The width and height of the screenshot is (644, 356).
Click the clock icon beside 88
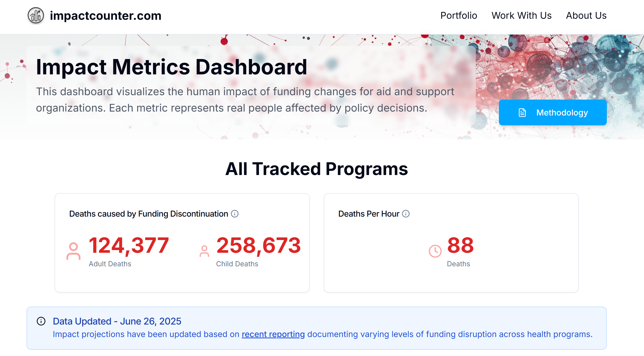435,251
